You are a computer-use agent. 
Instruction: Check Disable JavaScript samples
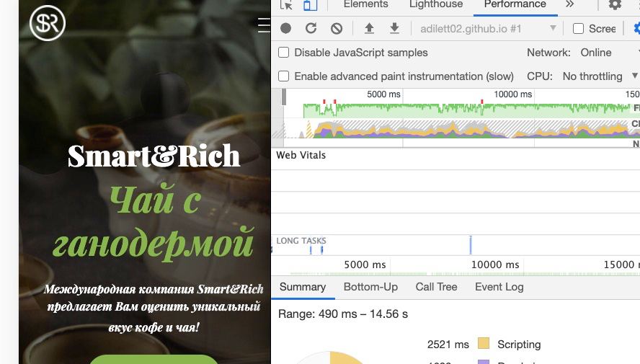pos(284,52)
